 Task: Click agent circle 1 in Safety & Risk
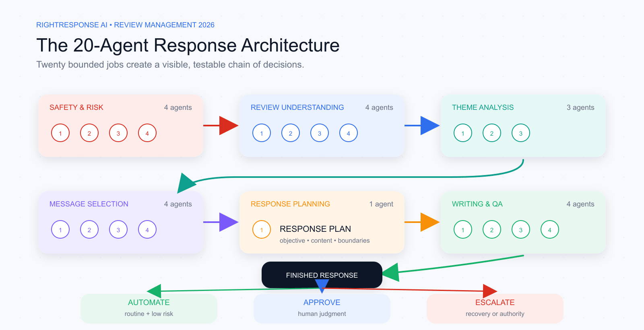60,133
